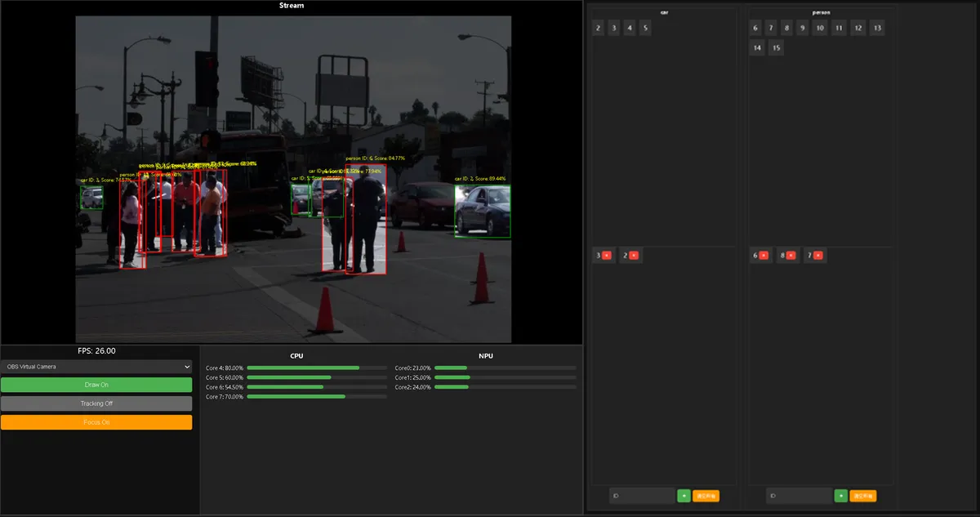980x517 pixels.
Task: Select person ID 10 chip
Action: tap(820, 28)
